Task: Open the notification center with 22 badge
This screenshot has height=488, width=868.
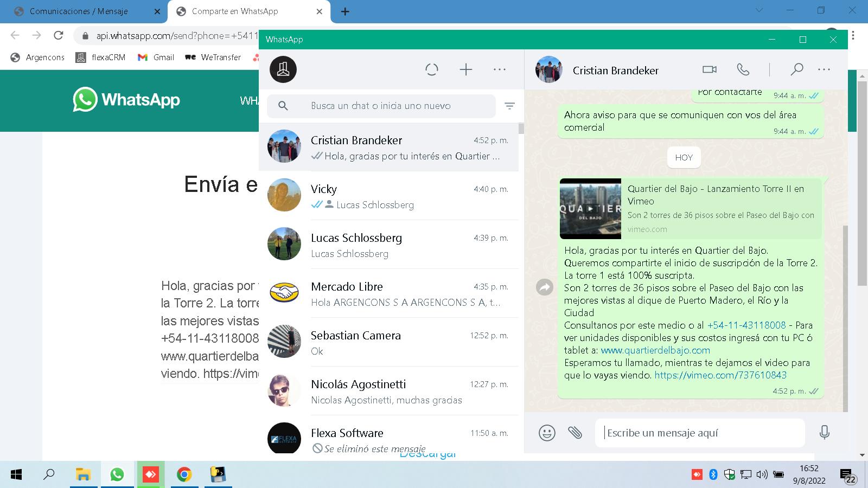Action: pos(848,476)
